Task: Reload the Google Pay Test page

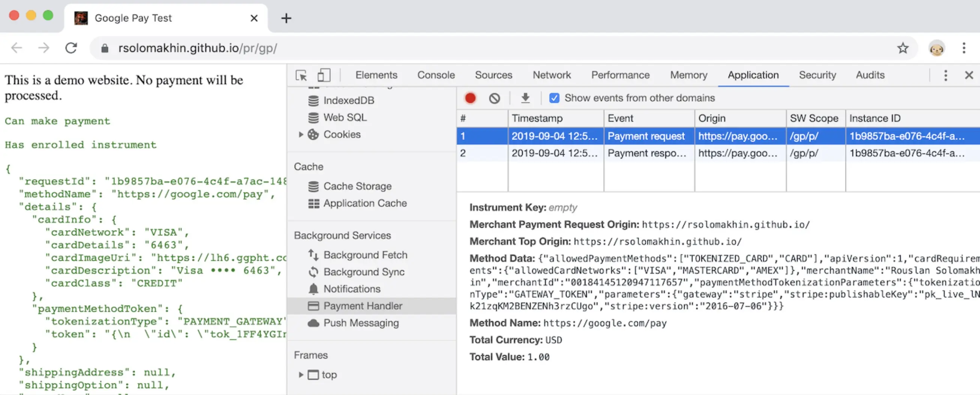Action: (71, 48)
